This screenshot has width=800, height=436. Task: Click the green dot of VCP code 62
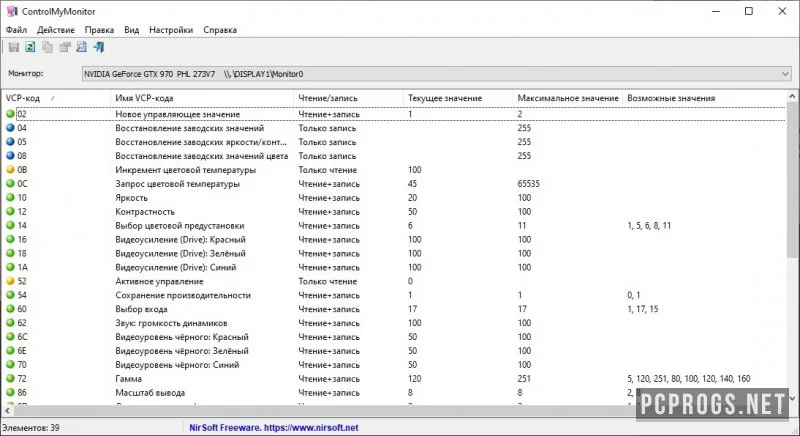[10, 323]
